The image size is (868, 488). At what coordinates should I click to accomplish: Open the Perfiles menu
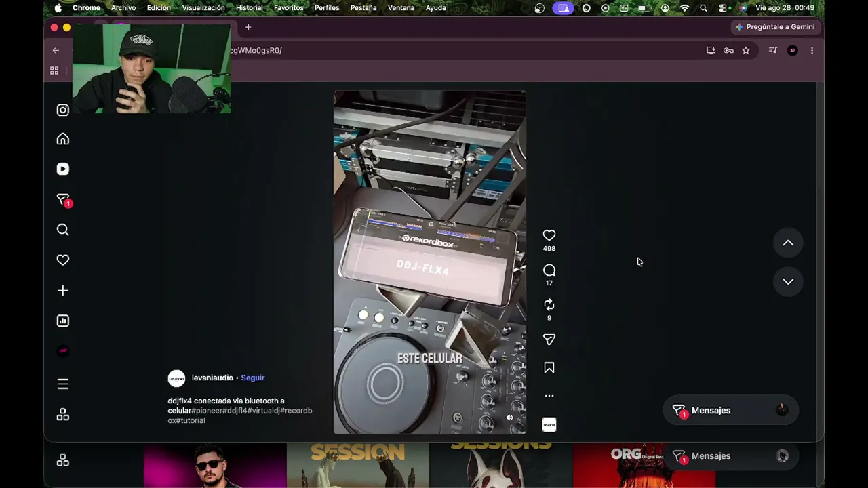click(327, 8)
